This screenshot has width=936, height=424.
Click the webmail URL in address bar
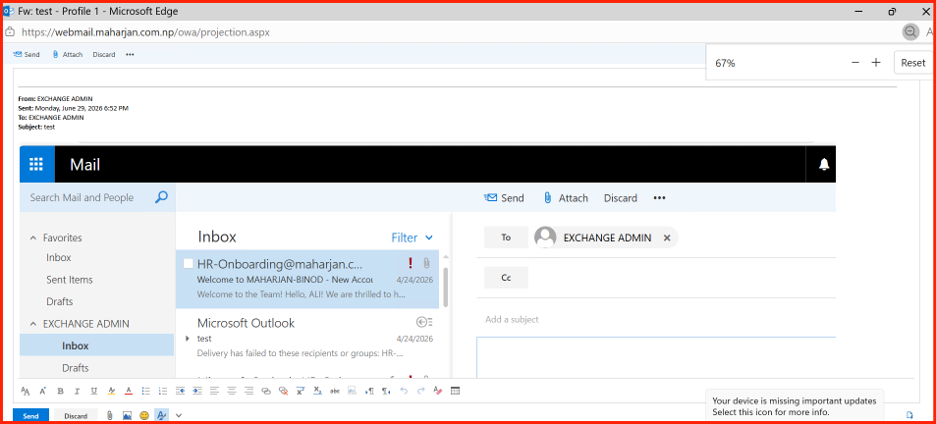(146, 32)
